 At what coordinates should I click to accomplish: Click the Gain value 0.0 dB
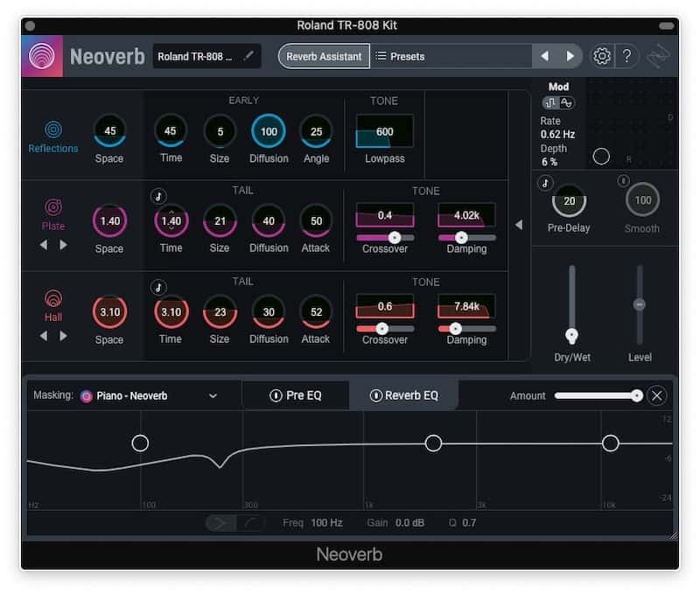coord(409,522)
